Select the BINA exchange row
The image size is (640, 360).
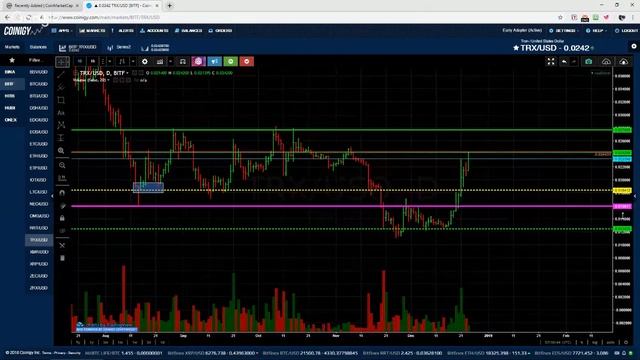point(12,72)
